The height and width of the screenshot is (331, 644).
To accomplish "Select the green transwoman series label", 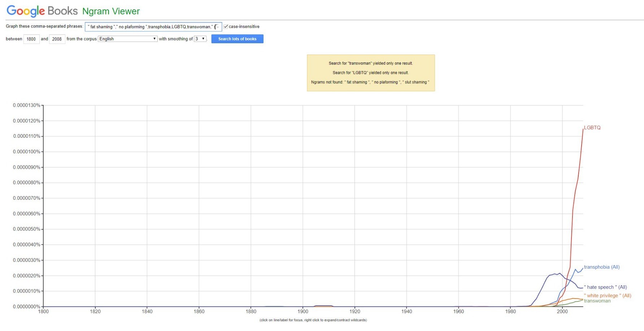I will [597, 301].
